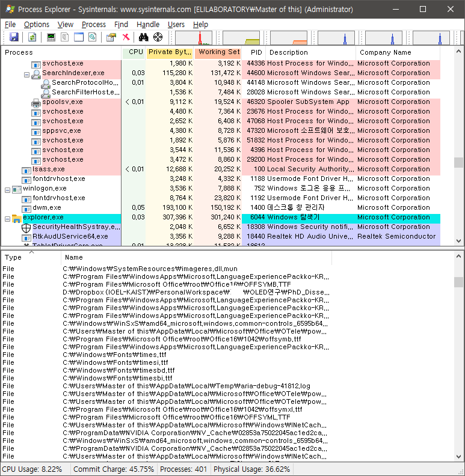465x476 pixels.
Task: Sort by the CPU column header
Action: coord(134,52)
